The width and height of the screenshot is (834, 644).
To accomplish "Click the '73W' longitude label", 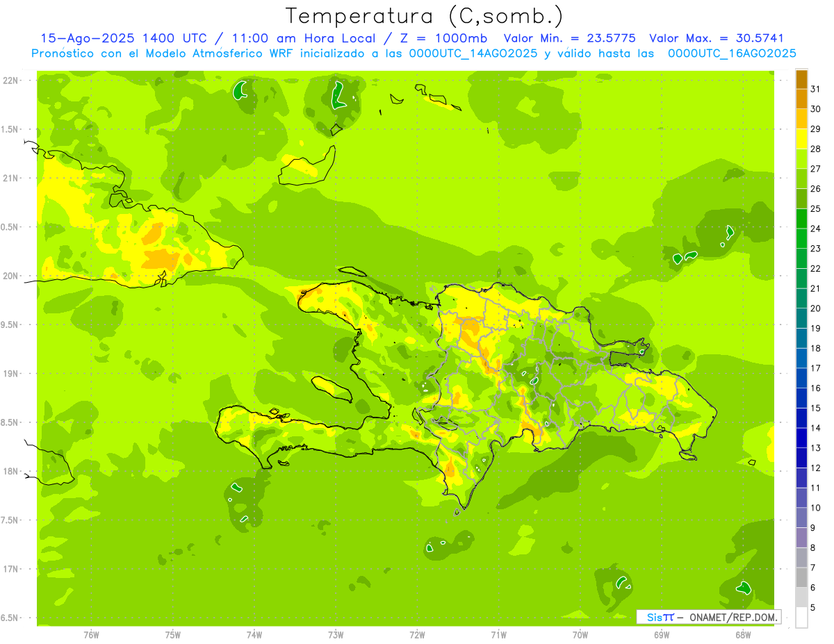I will click(x=335, y=635).
